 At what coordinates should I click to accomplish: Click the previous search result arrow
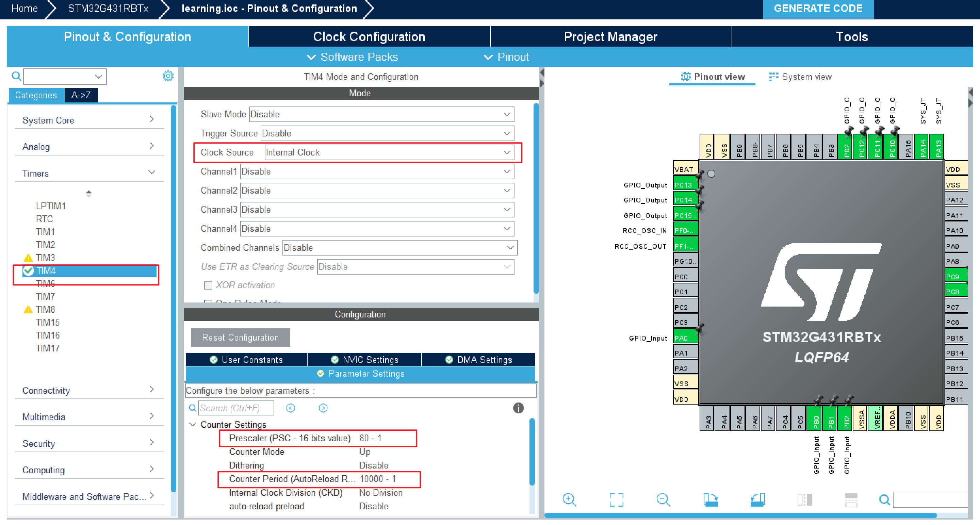[291, 408]
